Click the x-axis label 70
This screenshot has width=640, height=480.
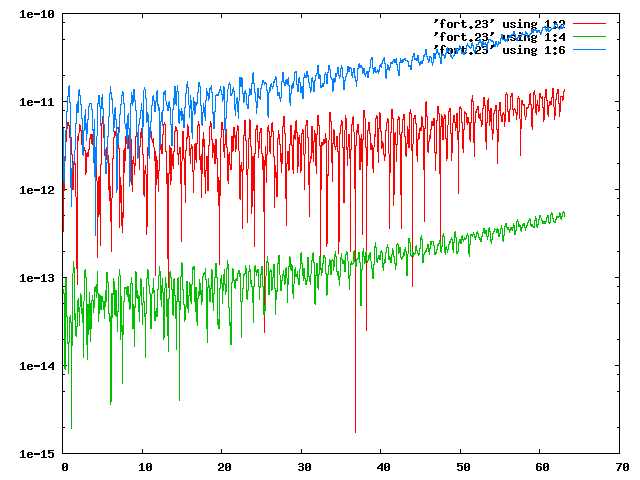pos(622,467)
